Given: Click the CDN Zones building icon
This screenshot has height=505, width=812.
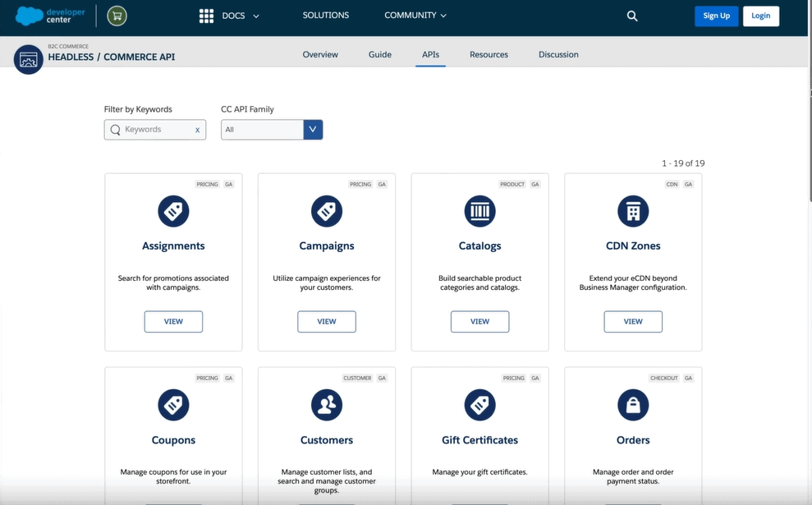Looking at the screenshot, I should (x=633, y=211).
